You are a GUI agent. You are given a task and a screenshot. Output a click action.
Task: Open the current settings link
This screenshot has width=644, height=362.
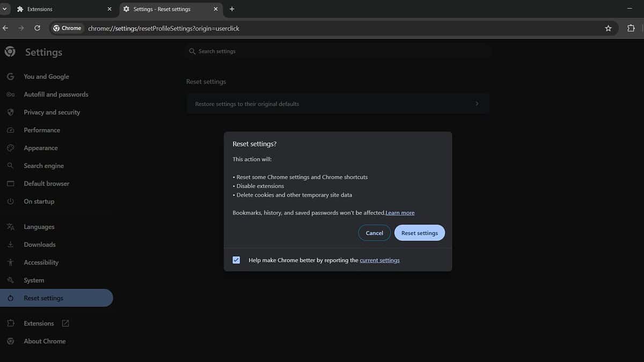pos(379,260)
